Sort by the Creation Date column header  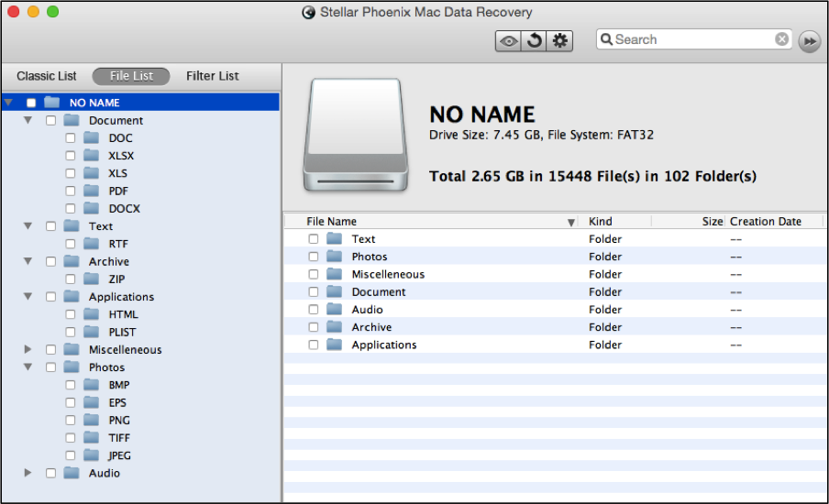point(766,222)
